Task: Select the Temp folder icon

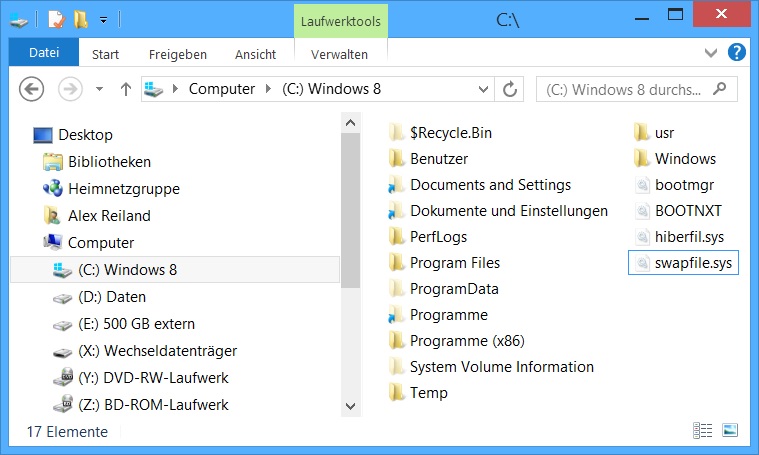Action: tap(396, 393)
